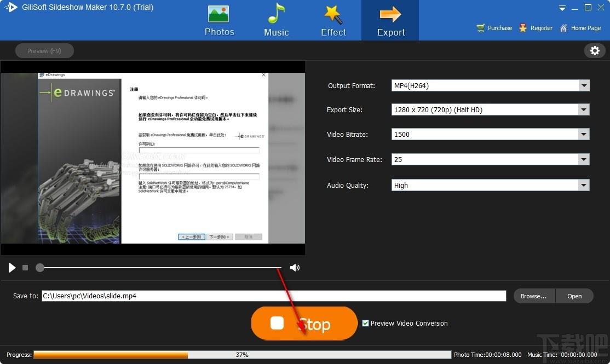Click the 1280 x 720 (720p) size value
Image resolution: width=610 pixels, height=364 pixels.
438,109
